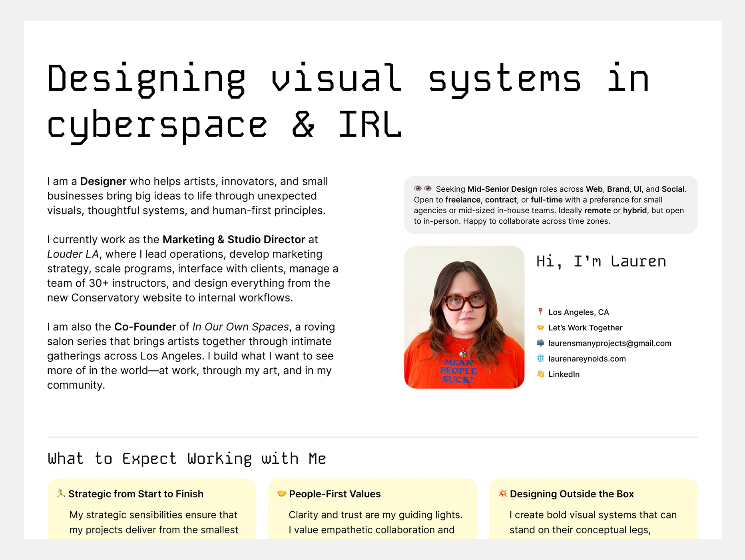The image size is (745, 560).
Task: Open the Let's Work Together link
Action: point(585,328)
